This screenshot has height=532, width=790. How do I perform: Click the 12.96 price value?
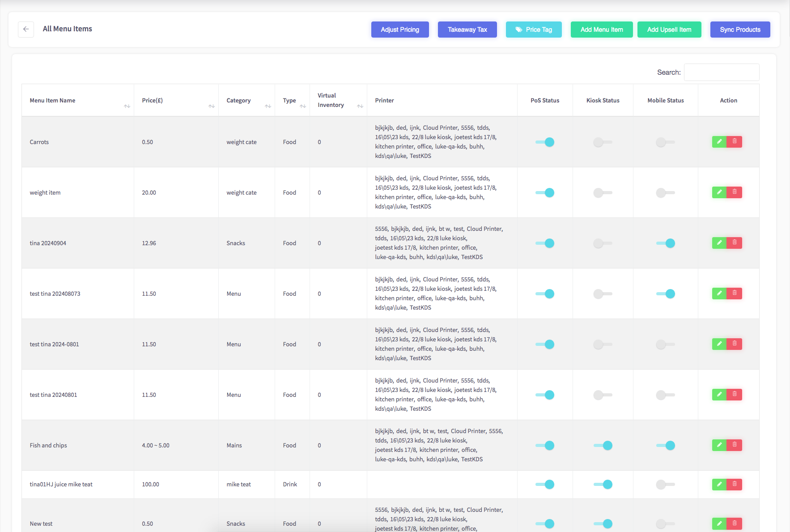click(x=149, y=243)
